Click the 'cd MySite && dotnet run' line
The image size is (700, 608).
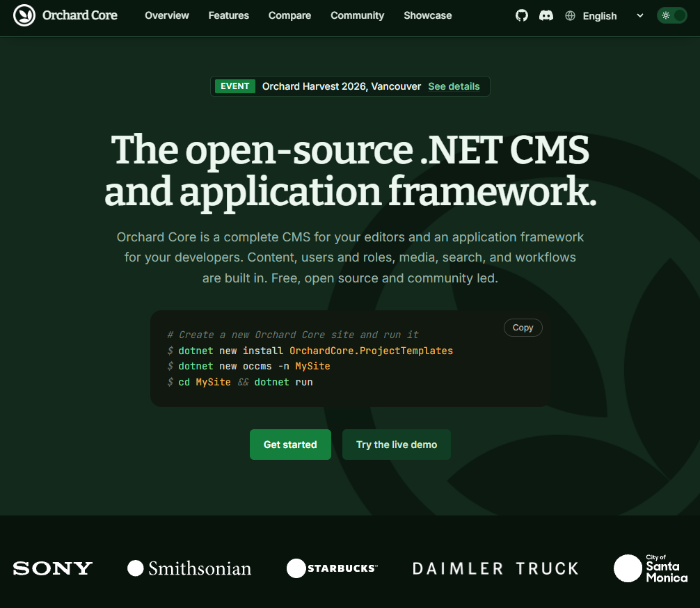pos(240,382)
